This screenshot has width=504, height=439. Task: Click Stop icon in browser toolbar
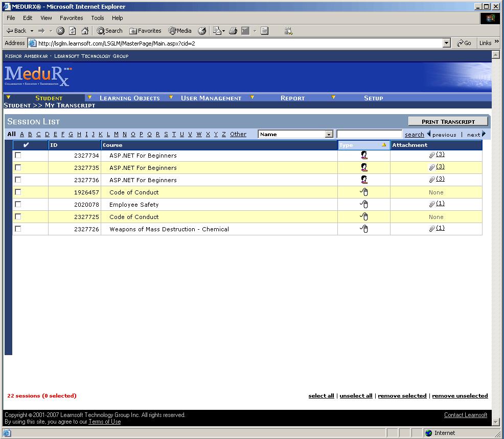pyautogui.click(x=60, y=31)
